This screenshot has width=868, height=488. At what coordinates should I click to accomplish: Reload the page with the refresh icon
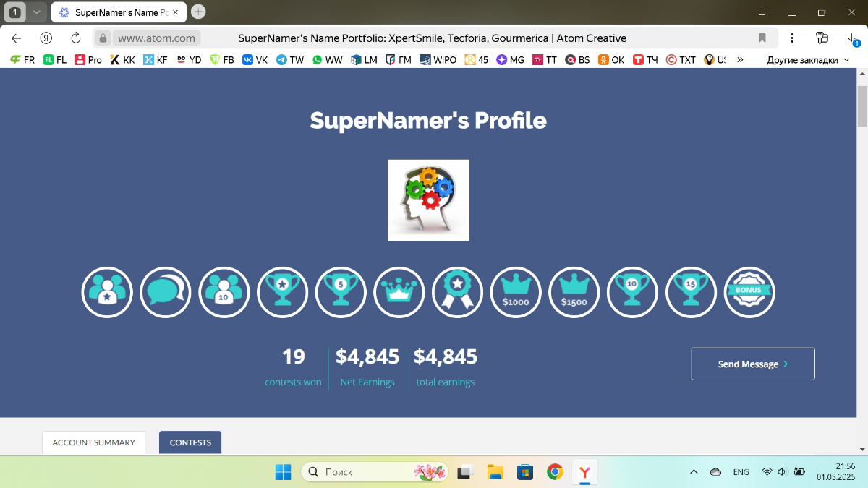pyautogui.click(x=75, y=38)
